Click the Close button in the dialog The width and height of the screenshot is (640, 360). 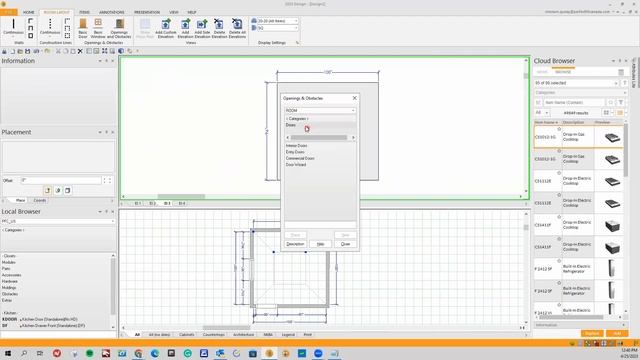click(345, 244)
